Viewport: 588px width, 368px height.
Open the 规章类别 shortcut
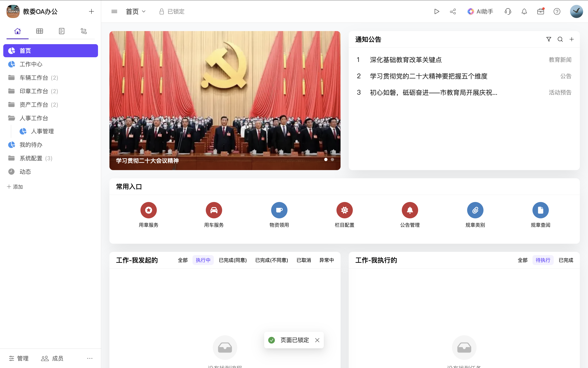pyautogui.click(x=475, y=215)
